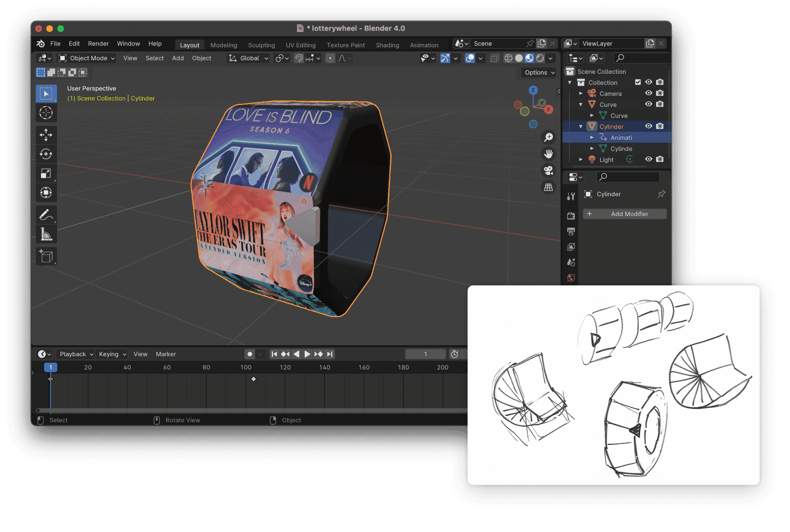Click the timeline horizontal scrollbar
Viewport: 790px width, 532px height.
click(252, 411)
